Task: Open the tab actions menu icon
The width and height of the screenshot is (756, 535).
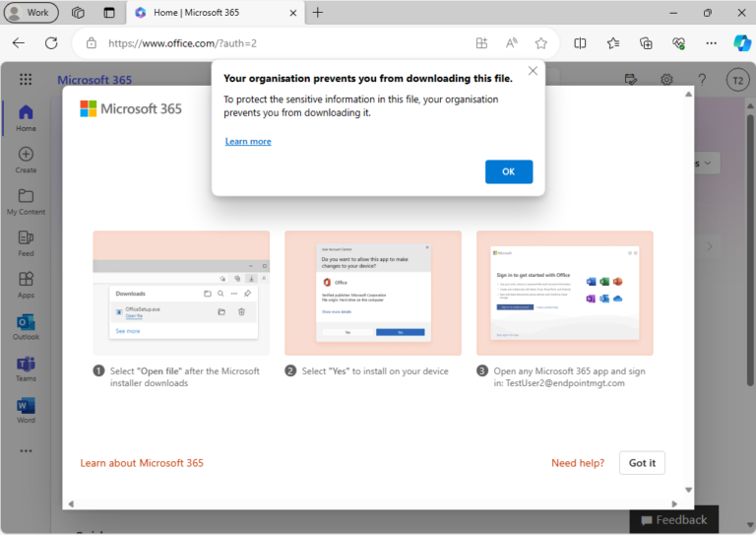Action: pyautogui.click(x=109, y=13)
